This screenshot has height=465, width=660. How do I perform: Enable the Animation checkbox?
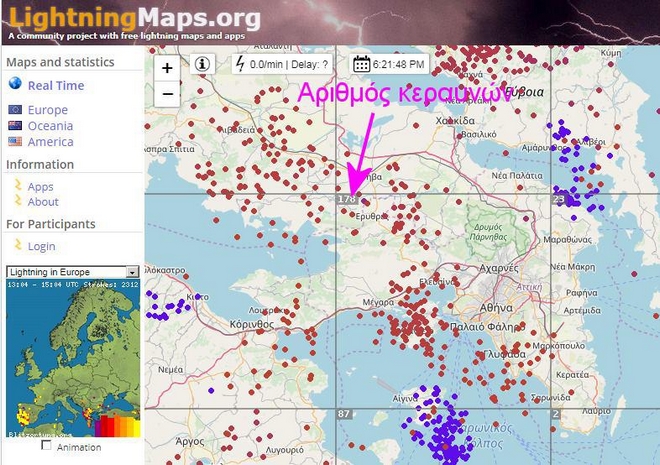(47, 447)
